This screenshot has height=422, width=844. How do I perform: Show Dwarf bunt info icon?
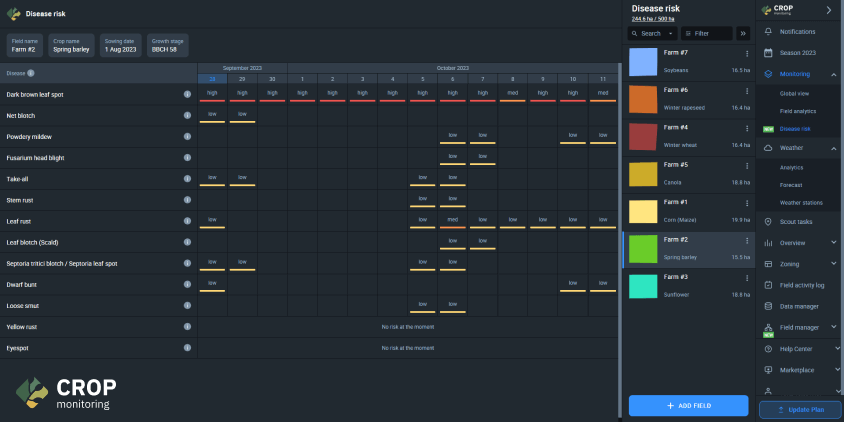(187, 284)
